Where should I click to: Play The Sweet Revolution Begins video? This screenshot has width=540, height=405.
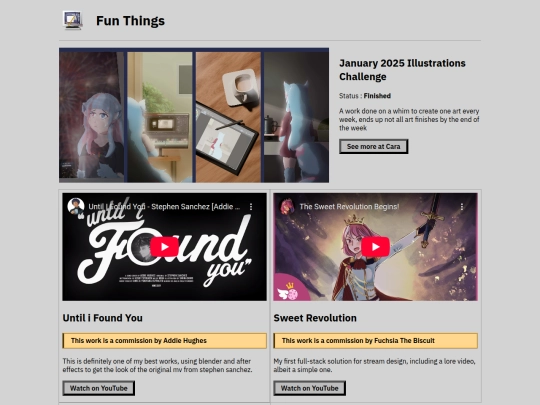[x=375, y=247]
